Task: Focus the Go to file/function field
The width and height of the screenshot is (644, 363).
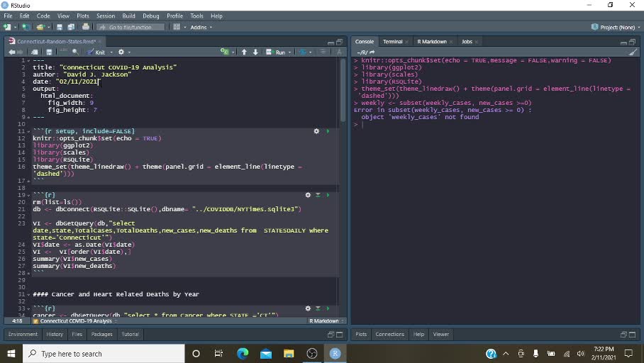Action: [131, 27]
